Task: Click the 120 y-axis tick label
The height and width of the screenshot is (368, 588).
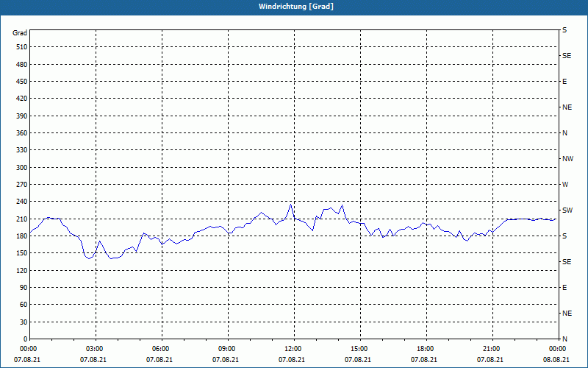Action: point(22,271)
